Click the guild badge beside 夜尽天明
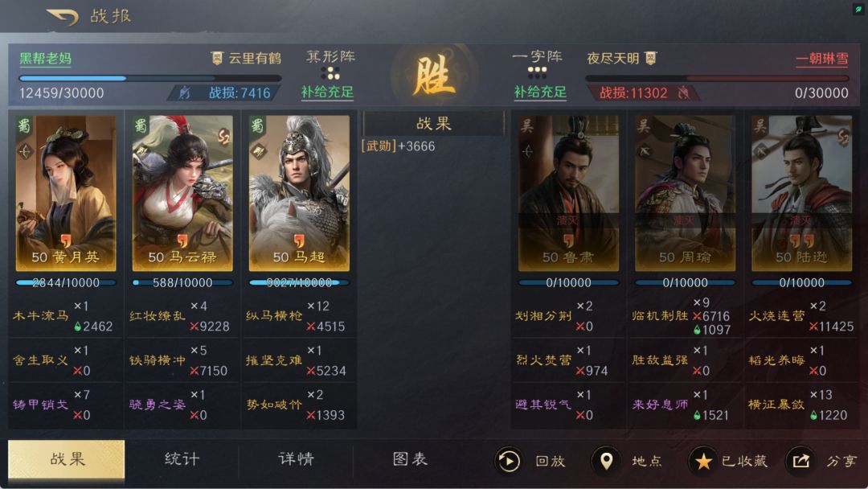The height and width of the screenshot is (489, 868). click(x=650, y=58)
